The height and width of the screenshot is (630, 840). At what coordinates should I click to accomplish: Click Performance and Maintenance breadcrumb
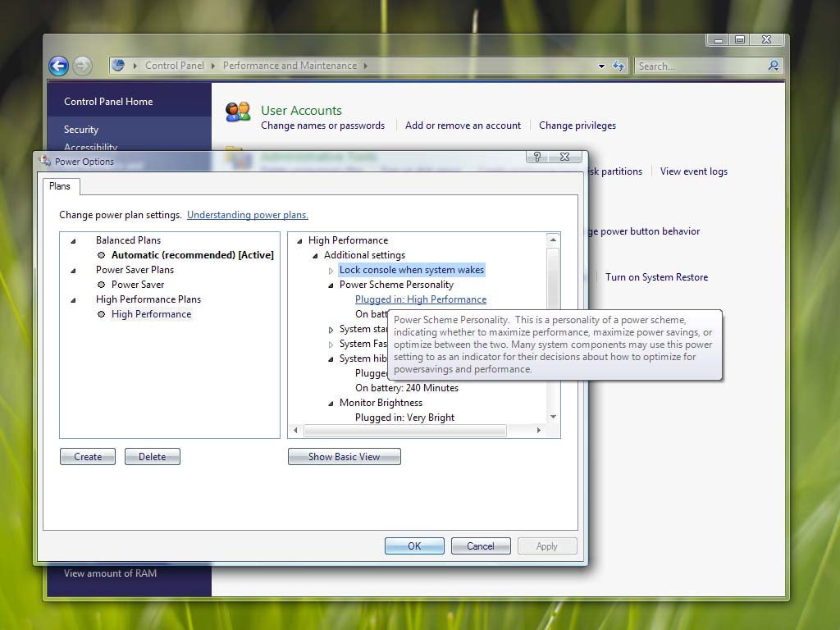point(290,66)
